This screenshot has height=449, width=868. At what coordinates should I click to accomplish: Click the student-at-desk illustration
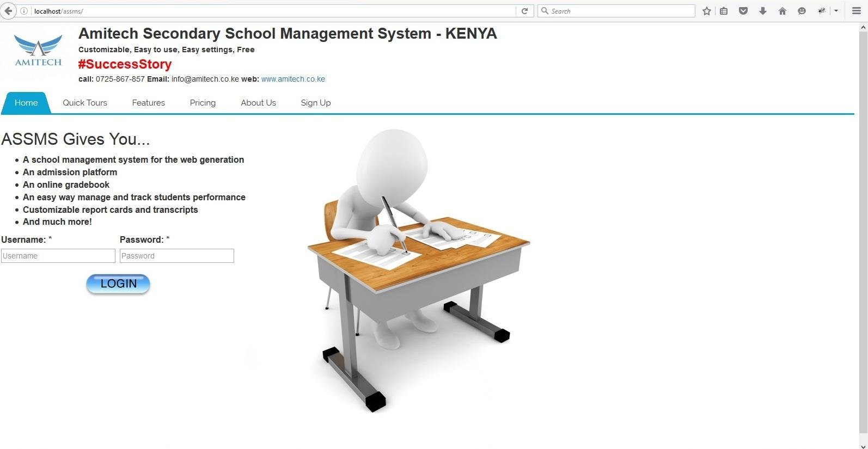click(418, 270)
